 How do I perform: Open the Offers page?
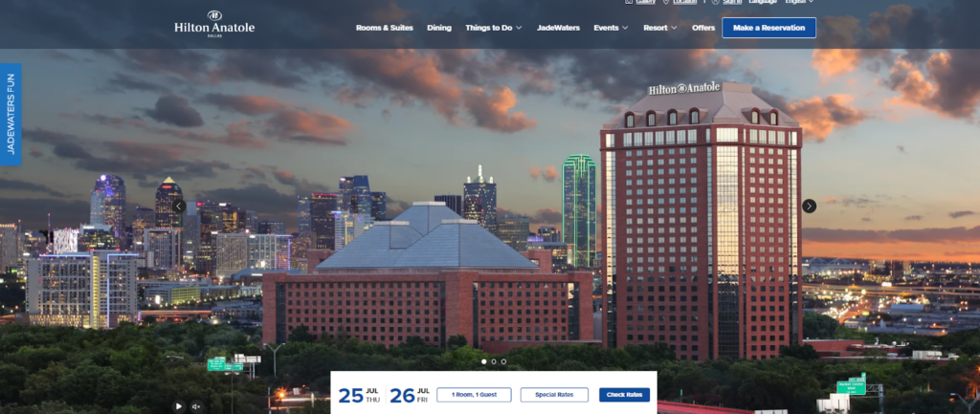pos(703,28)
